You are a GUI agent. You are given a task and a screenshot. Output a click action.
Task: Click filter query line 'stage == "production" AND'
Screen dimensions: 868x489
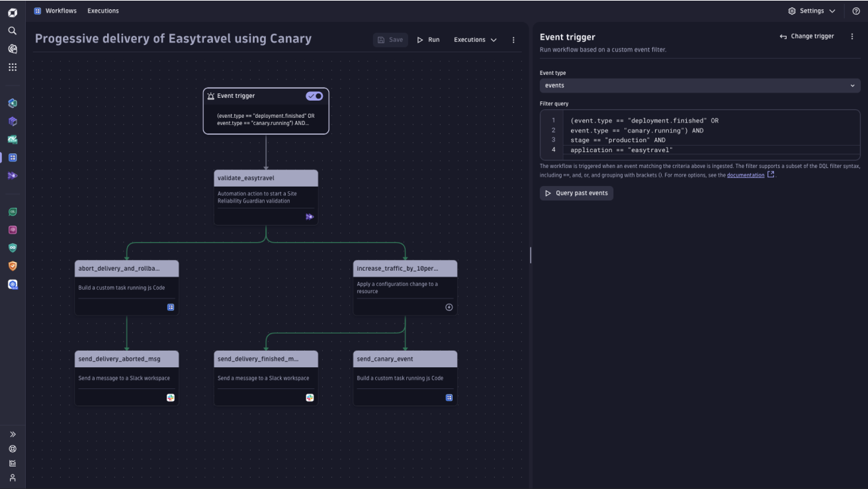pyautogui.click(x=618, y=140)
